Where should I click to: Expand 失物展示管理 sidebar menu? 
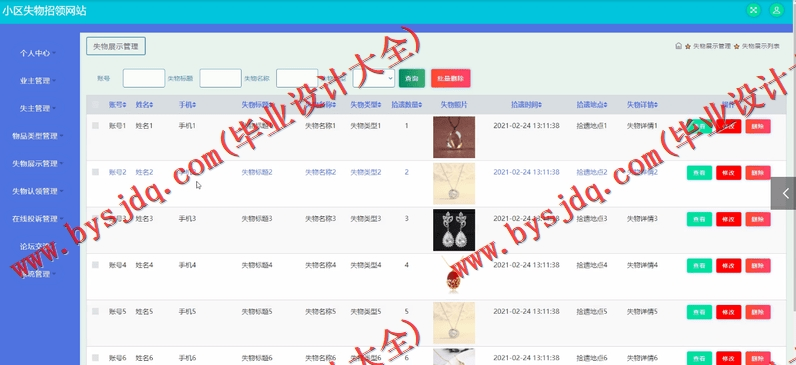[x=38, y=163]
